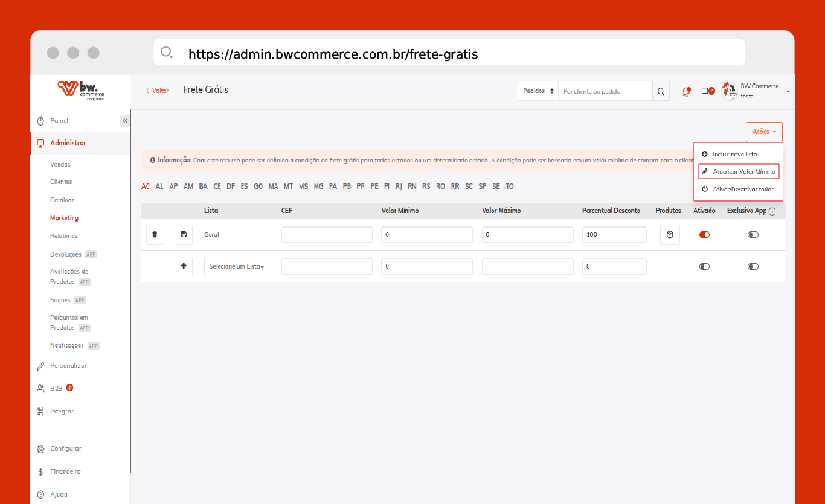Open Perguntas em Produtos submenu link
825x504 pixels.
coord(69,323)
